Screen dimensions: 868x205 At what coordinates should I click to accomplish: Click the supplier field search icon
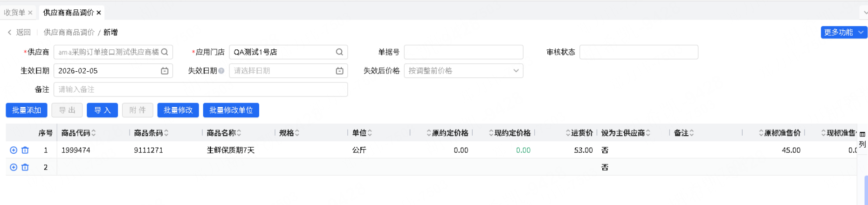point(165,52)
